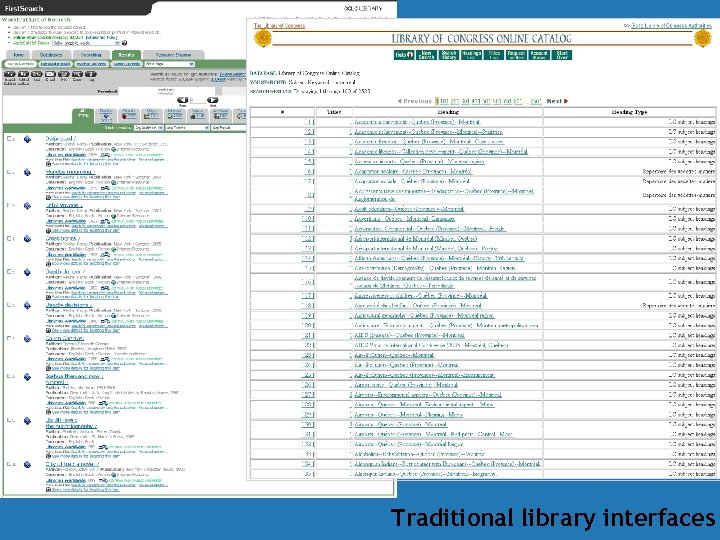
Task: Check the box for Deadly decisions record
Action: pos(10,305)
